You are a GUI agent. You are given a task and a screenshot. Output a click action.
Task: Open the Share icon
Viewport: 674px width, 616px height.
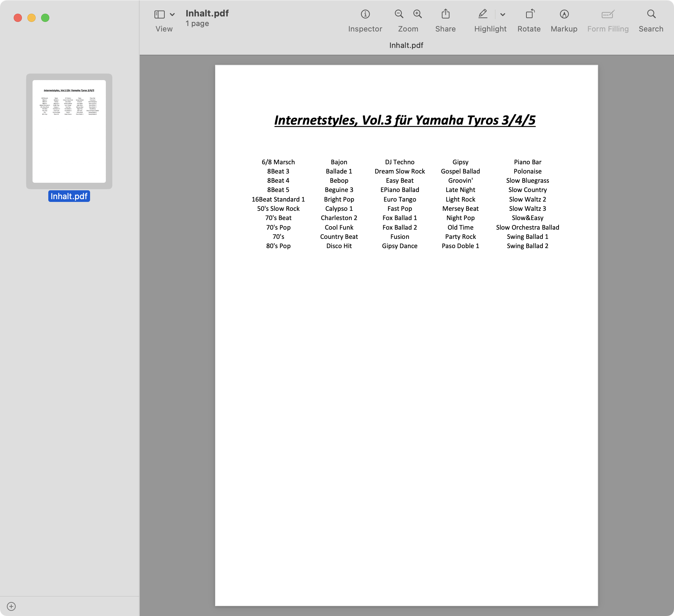(x=445, y=14)
